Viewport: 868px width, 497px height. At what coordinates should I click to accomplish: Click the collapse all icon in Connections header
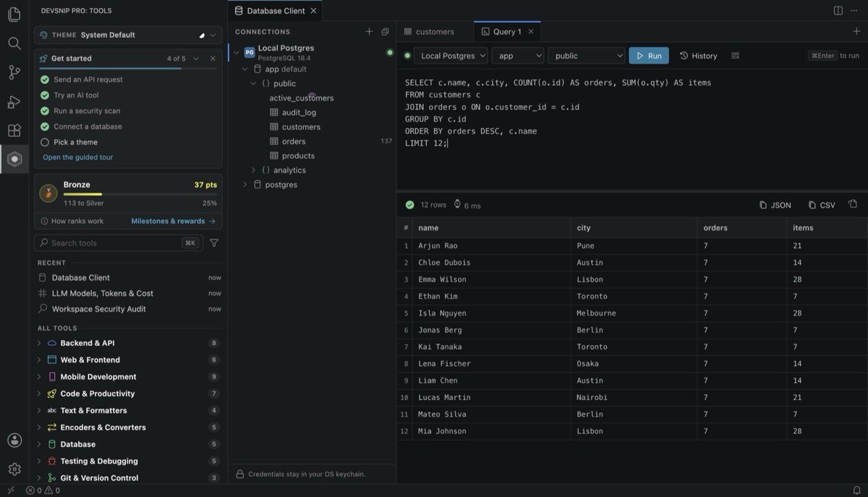(x=385, y=32)
